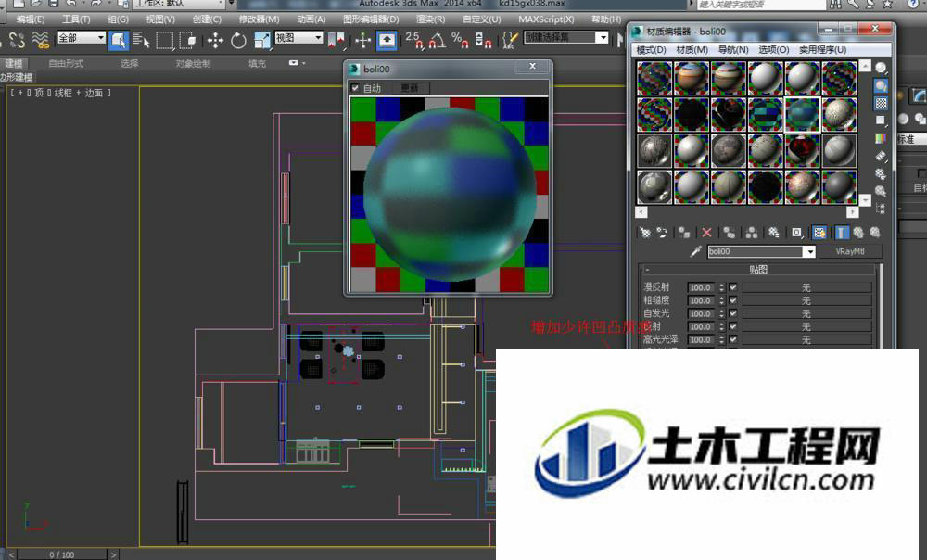
Task: Choose Rectangular Selection Region tool
Action: click(164, 40)
